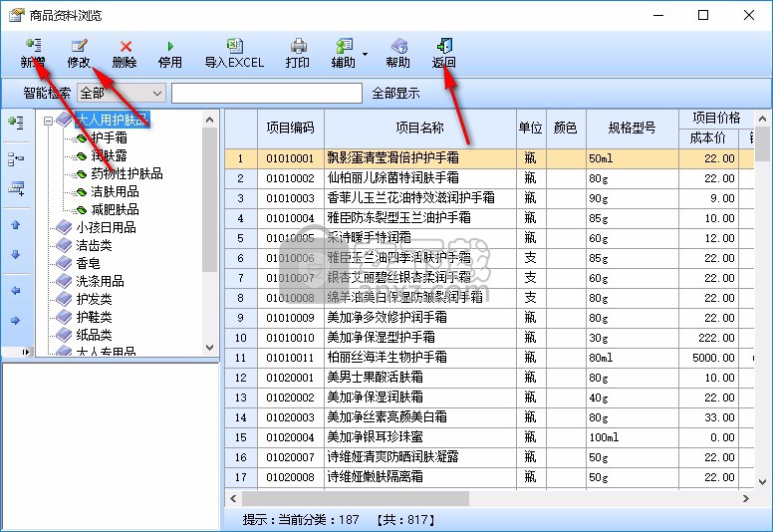Open the 智能检索 全部 combo box
Screen dimensions: 773x532
(x=121, y=93)
